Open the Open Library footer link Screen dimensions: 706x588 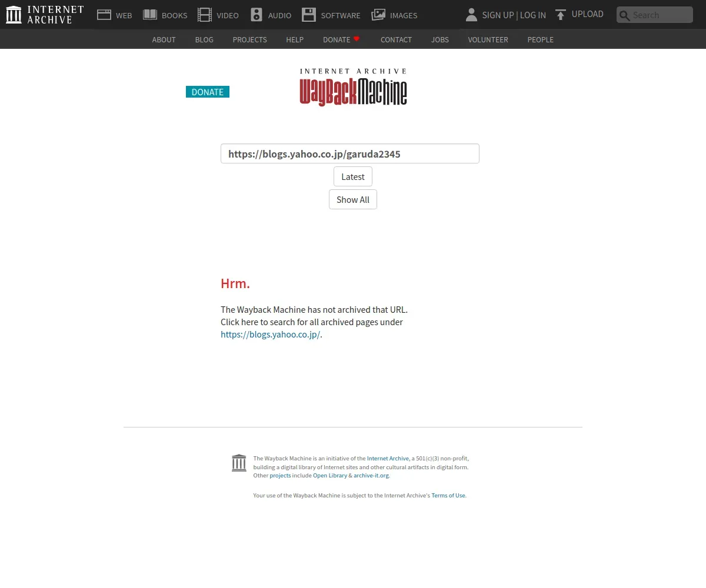point(330,475)
